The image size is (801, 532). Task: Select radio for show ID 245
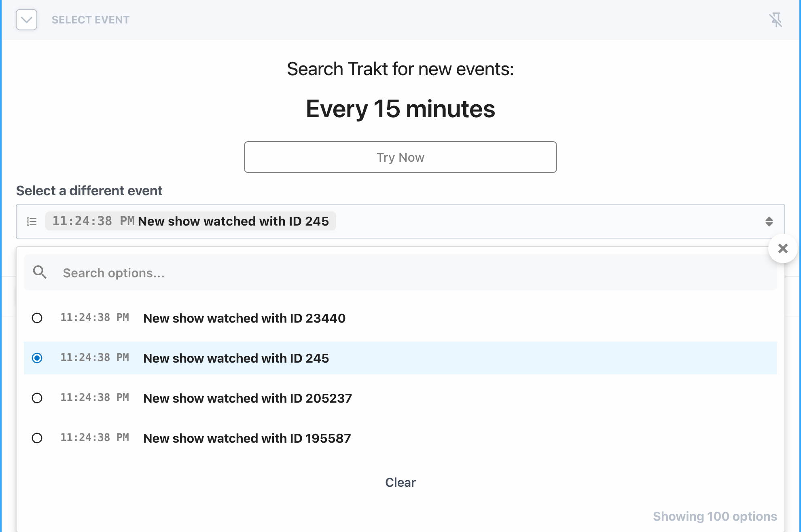37,358
